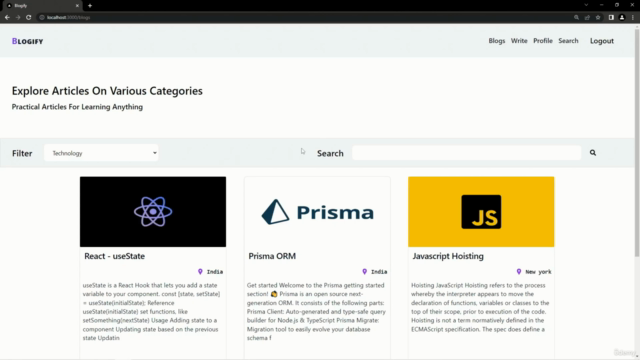Screen dimensions: 640x360
Task: Click the page vertical scrollbar
Action: pos(637,143)
